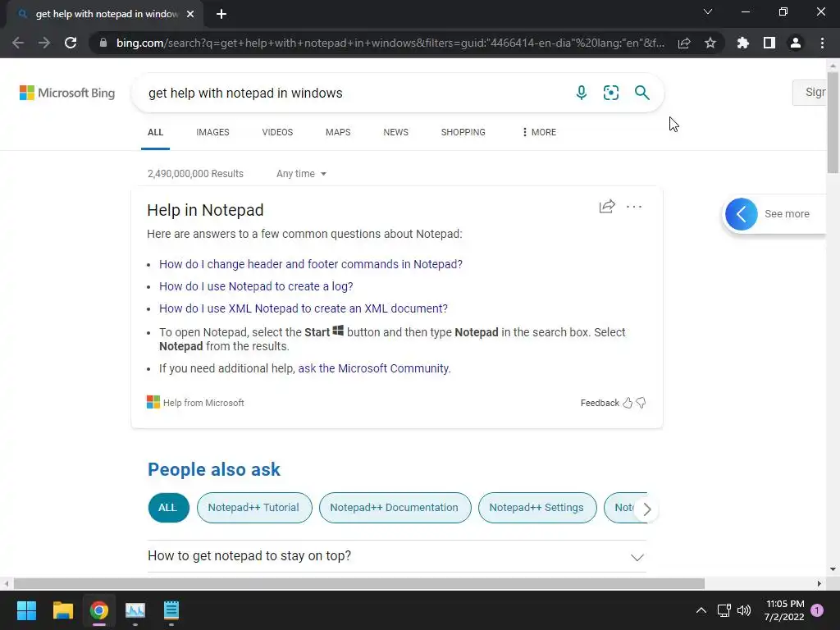Open Chrome profile avatar

click(796, 43)
